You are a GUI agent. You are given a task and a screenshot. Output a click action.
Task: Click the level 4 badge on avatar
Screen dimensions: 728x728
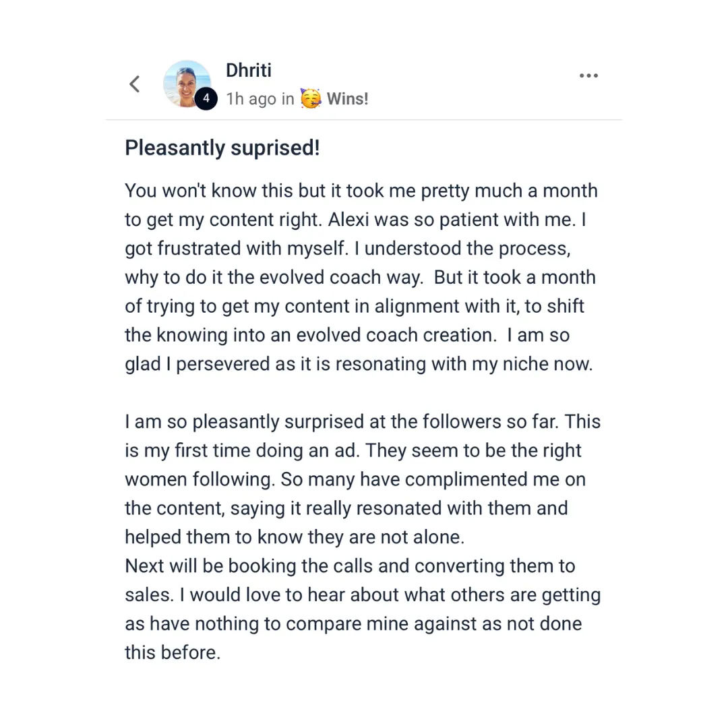(x=206, y=98)
